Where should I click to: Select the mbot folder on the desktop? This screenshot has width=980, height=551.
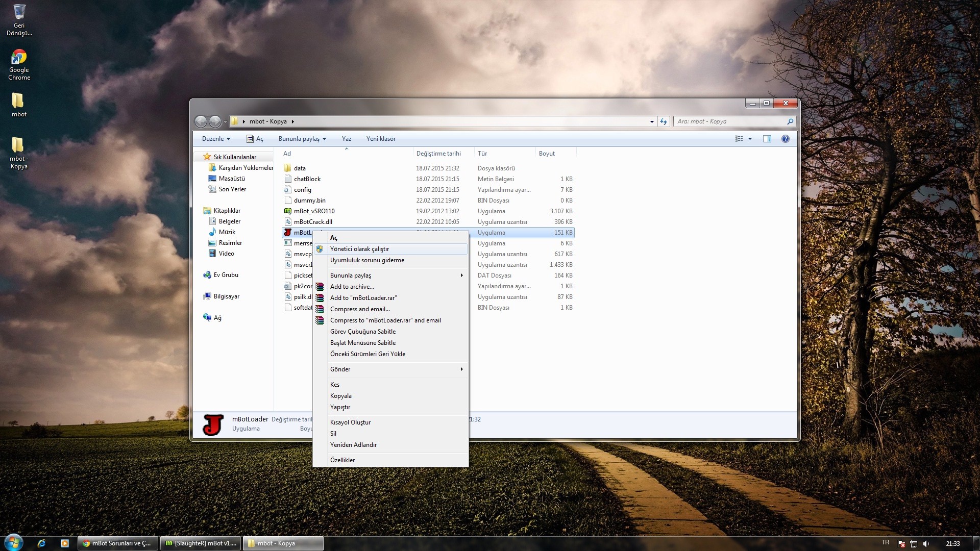(19, 105)
